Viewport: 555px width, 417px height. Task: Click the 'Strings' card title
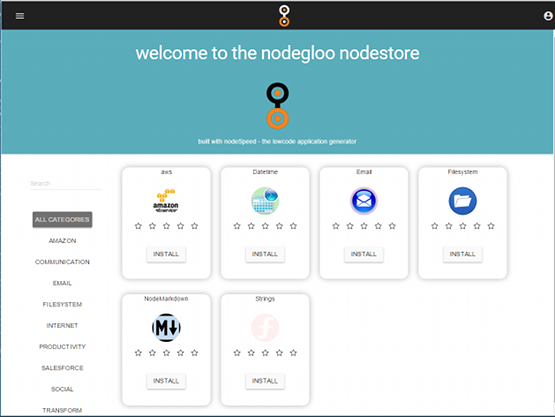tap(265, 299)
